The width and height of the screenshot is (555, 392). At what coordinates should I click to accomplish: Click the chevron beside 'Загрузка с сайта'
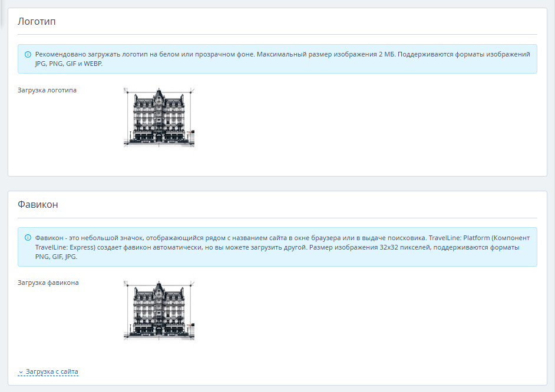click(21, 372)
